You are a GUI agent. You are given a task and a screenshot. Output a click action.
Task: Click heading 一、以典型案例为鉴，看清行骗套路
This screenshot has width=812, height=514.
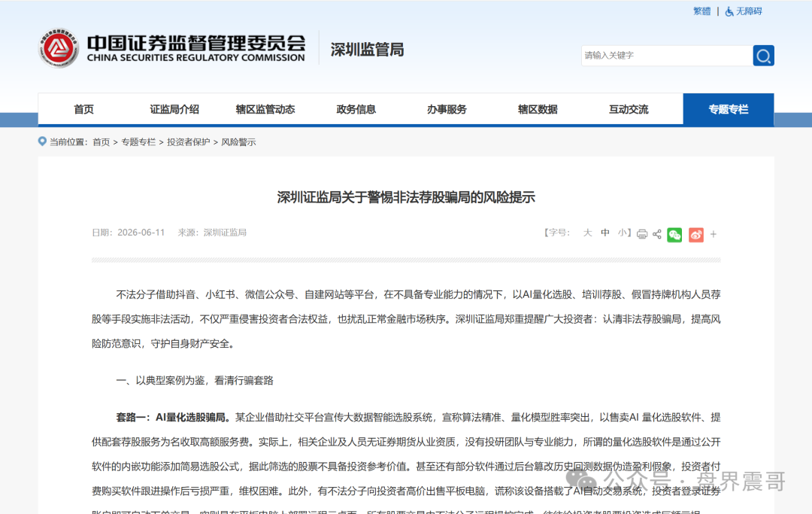[x=195, y=380]
